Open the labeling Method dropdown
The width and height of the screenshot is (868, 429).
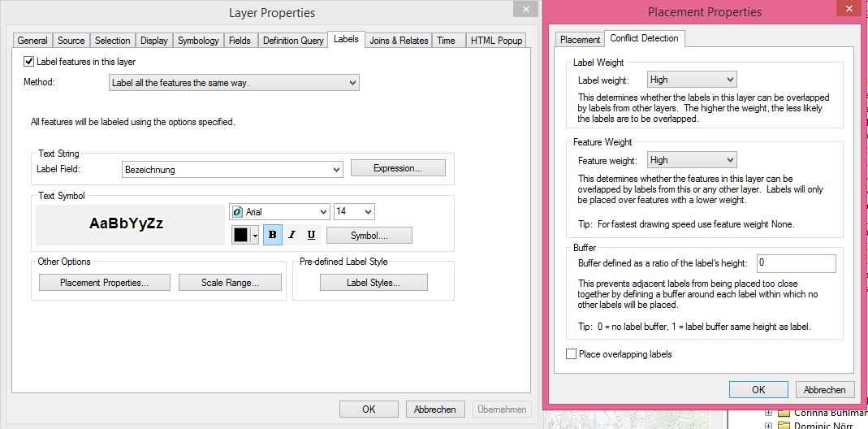coord(234,83)
